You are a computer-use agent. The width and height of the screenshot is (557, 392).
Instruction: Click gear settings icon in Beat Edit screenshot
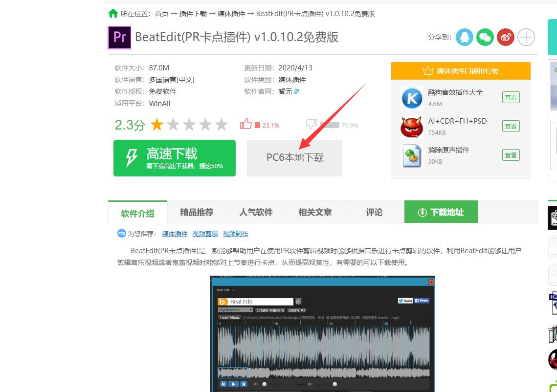point(298,302)
